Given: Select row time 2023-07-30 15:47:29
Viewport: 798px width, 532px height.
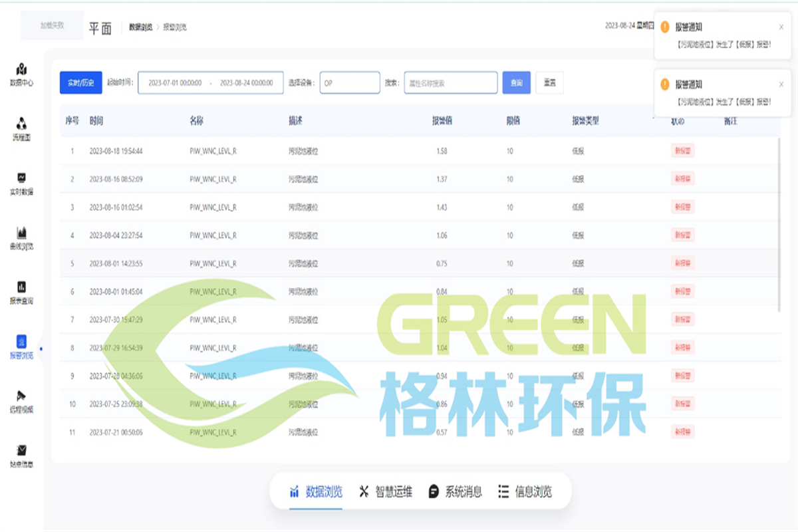Looking at the screenshot, I should (116, 320).
